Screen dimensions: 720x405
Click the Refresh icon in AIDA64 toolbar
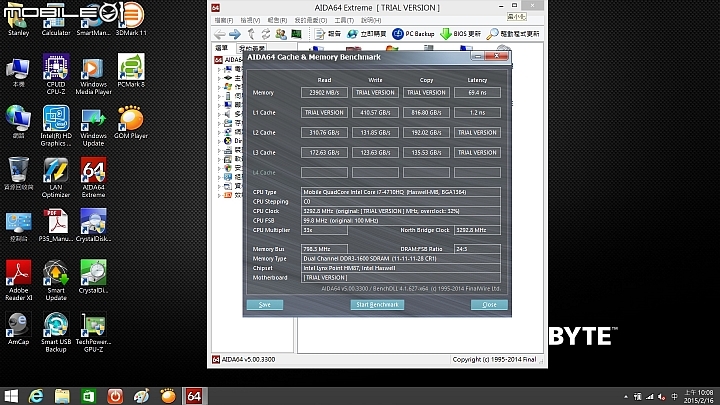pyautogui.click(x=266, y=34)
